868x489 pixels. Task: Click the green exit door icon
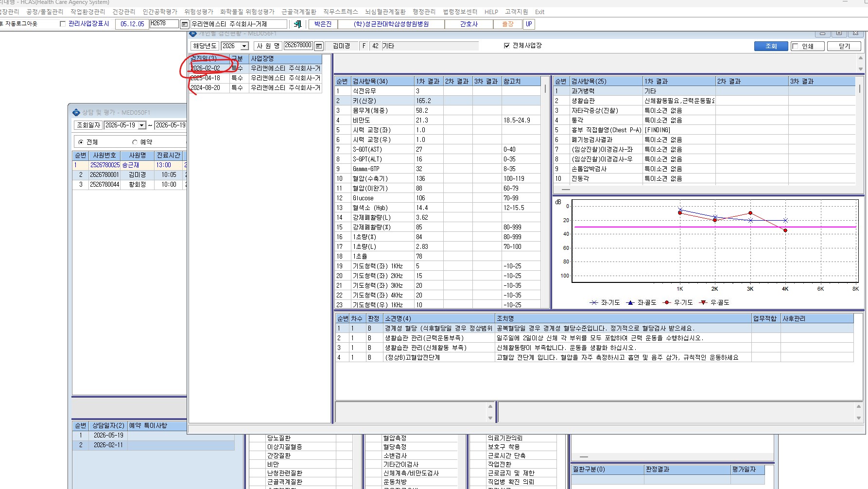point(297,24)
